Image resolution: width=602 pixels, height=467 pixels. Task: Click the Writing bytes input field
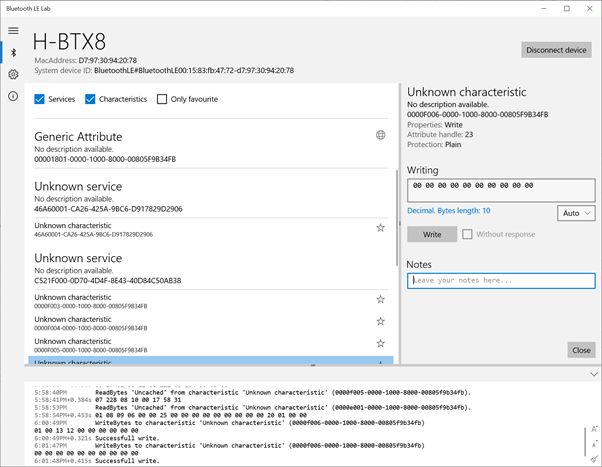pyautogui.click(x=501, y=190)
